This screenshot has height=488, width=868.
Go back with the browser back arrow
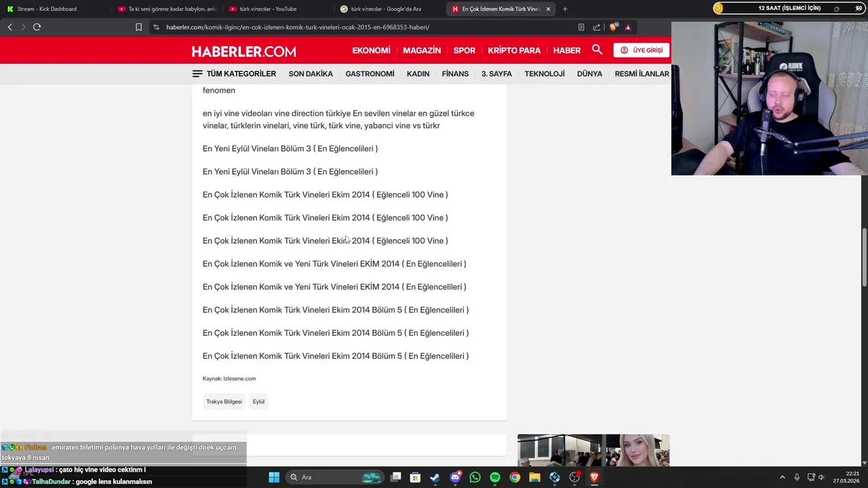tap(9, 27)
